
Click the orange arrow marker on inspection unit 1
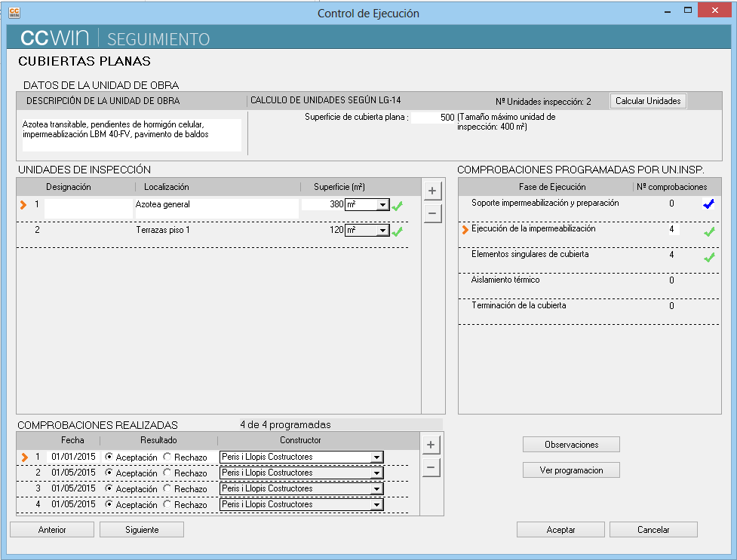tap(23, 205)
